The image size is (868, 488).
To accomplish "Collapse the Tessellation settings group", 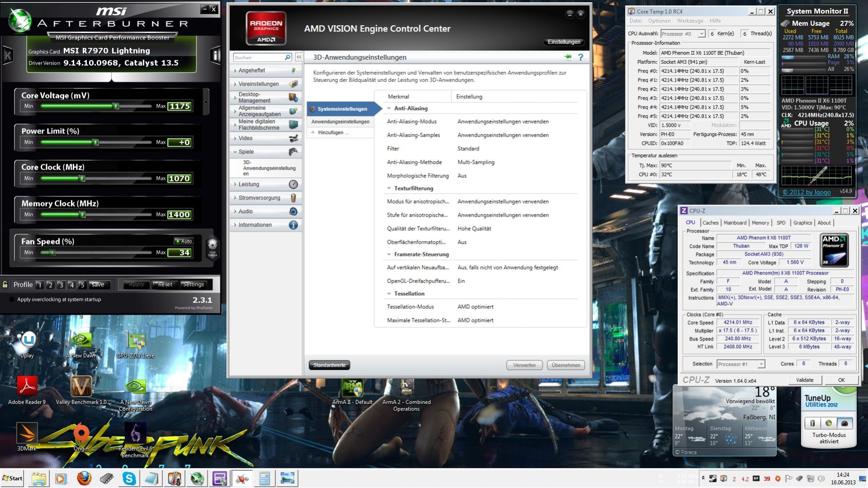I will tap(389, 294).
